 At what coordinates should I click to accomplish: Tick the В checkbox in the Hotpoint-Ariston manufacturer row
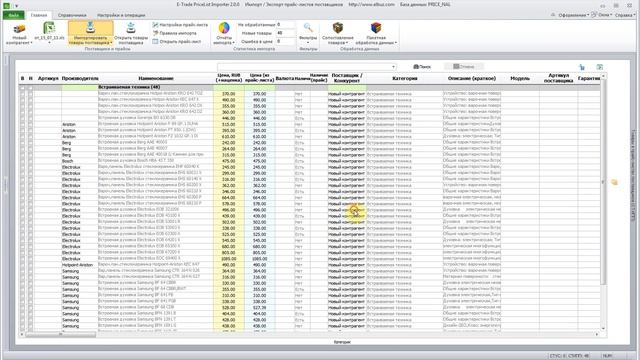22,265
